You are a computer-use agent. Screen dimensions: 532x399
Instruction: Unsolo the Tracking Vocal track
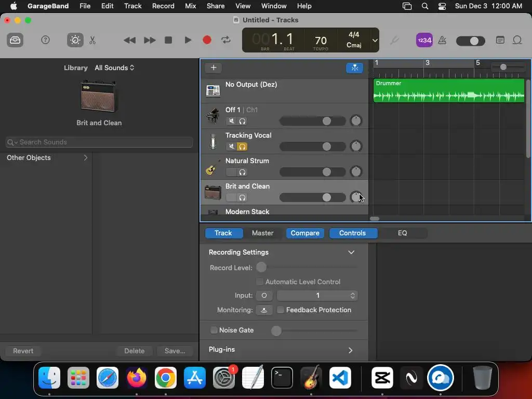[x=242, y=147]
